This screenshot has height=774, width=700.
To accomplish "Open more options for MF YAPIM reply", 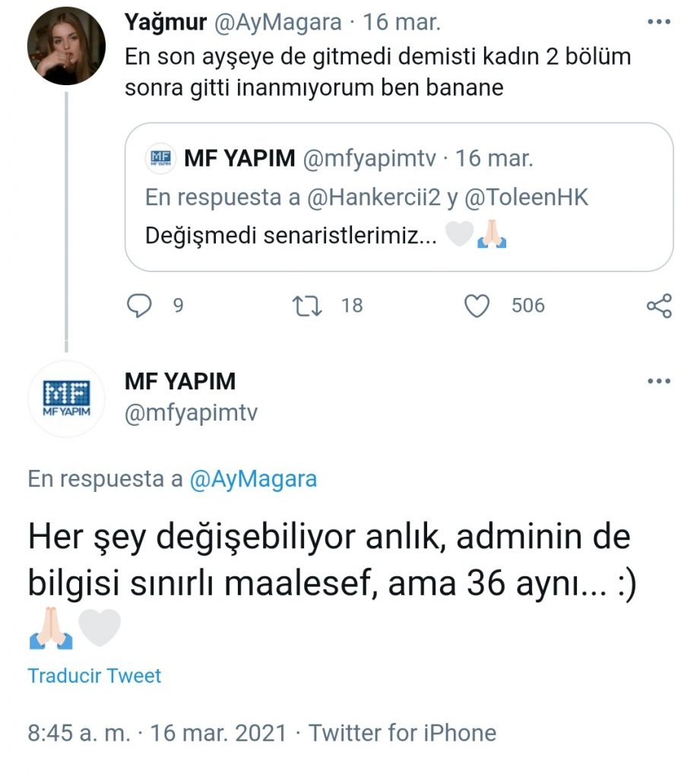I will (x=658, y=381).
